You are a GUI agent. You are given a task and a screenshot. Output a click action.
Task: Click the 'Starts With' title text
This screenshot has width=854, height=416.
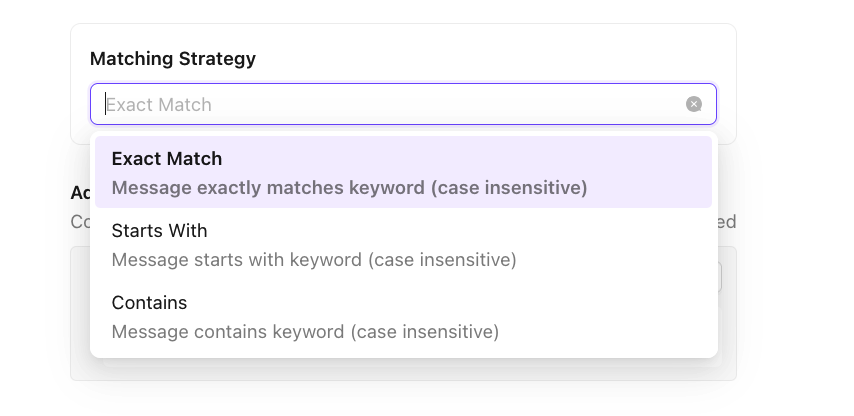pyautogui.click(x=159, y=231)
